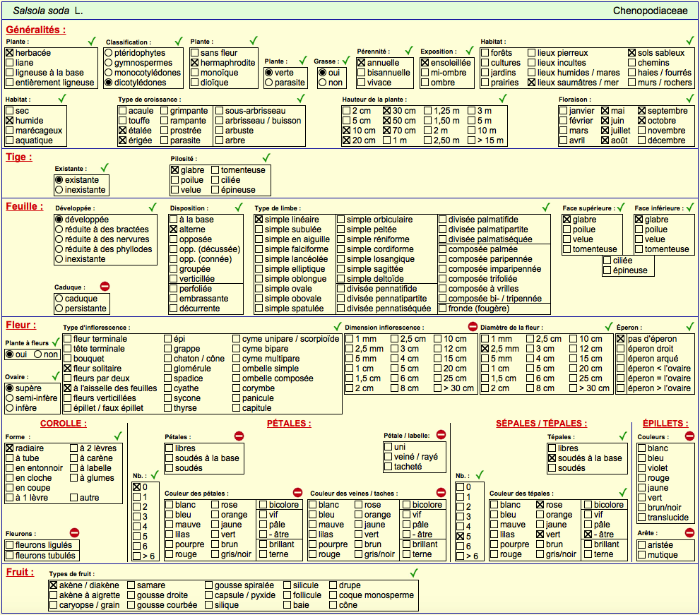Toggle the annuelle checkbox under Pérennité
Image resolution: width=700 pixels, height=615 pixels.
coord(362,62)
